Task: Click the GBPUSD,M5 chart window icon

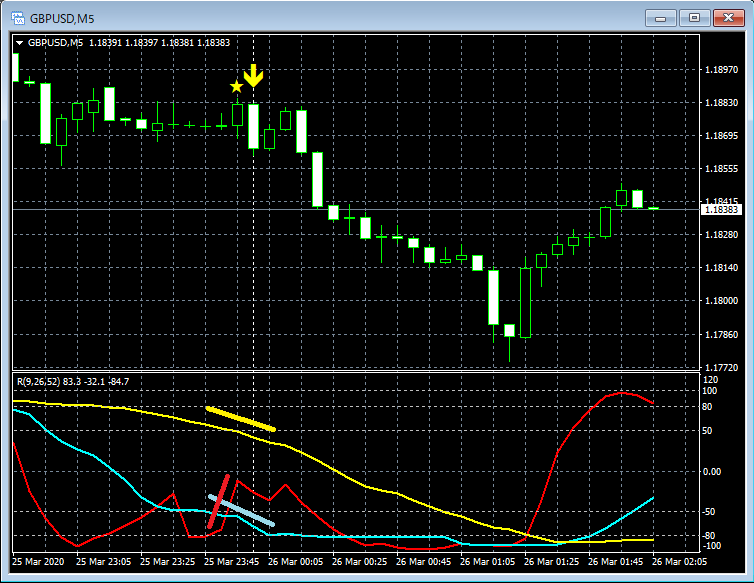Action: coord(18,19)
